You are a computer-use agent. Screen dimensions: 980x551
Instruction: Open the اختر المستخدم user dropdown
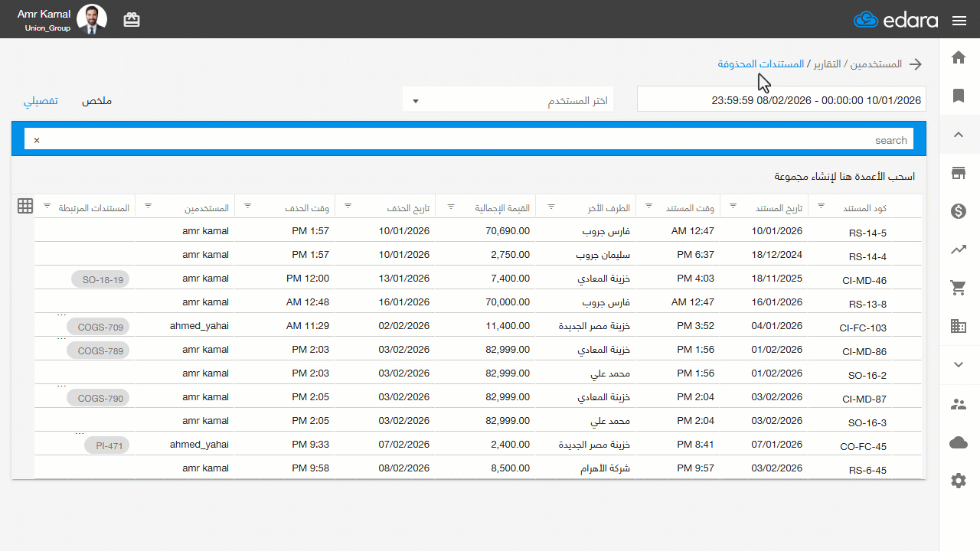(x=508, y=100)
